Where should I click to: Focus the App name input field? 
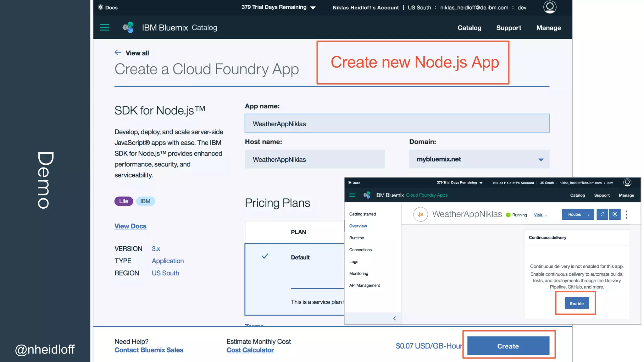(x=397, y=123)
